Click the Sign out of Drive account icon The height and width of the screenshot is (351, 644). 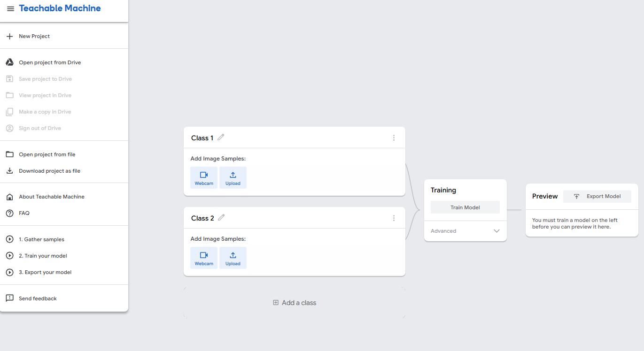(9, 128)
